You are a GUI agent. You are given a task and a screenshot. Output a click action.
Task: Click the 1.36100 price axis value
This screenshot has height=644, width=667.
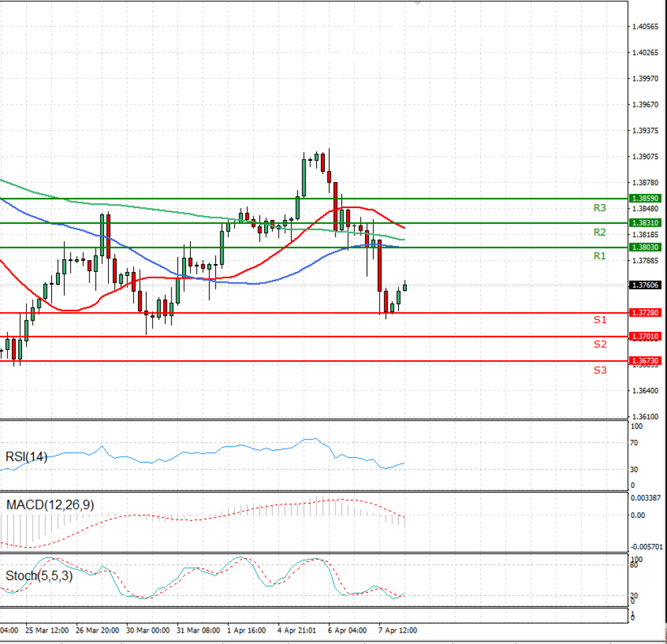645,417
